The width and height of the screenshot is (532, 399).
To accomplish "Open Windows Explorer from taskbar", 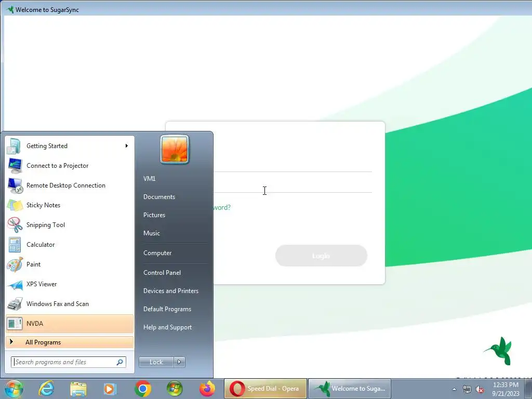I will click(x=78, y=389).
